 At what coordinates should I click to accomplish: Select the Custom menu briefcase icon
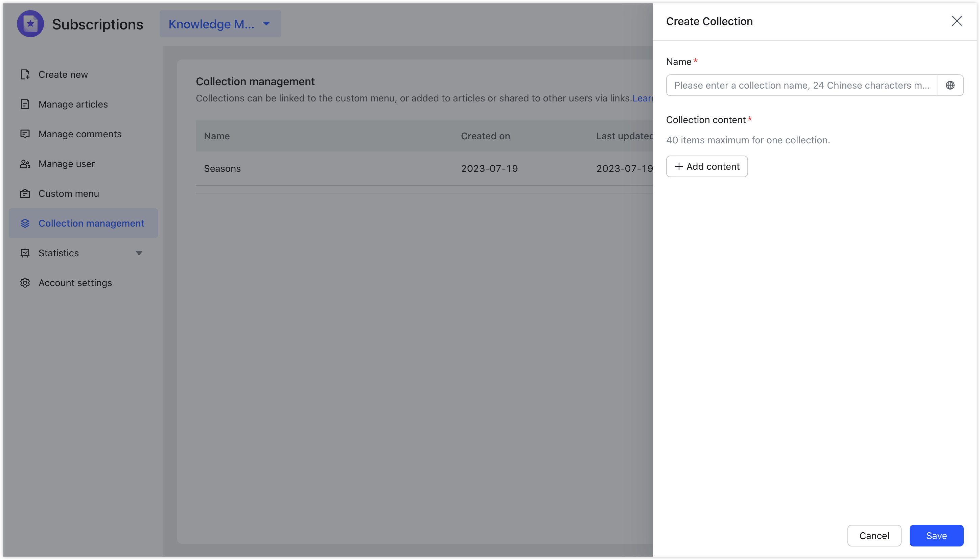click(25, 193)
